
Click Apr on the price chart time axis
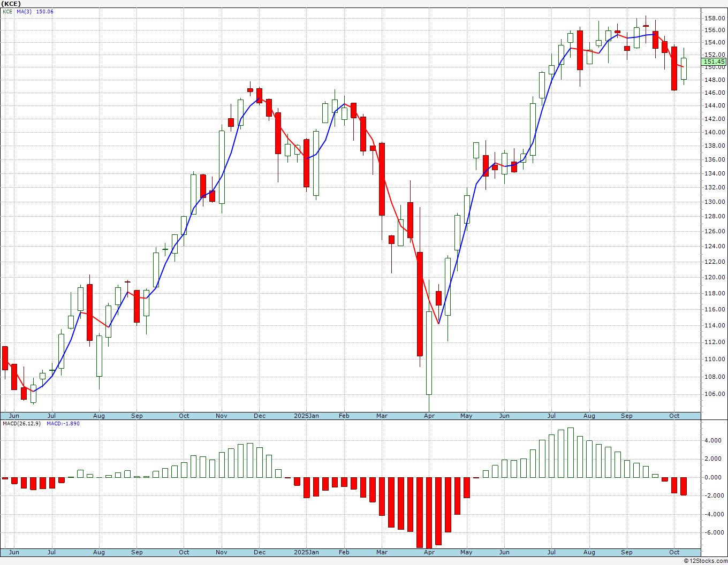(x=429, y=416)
